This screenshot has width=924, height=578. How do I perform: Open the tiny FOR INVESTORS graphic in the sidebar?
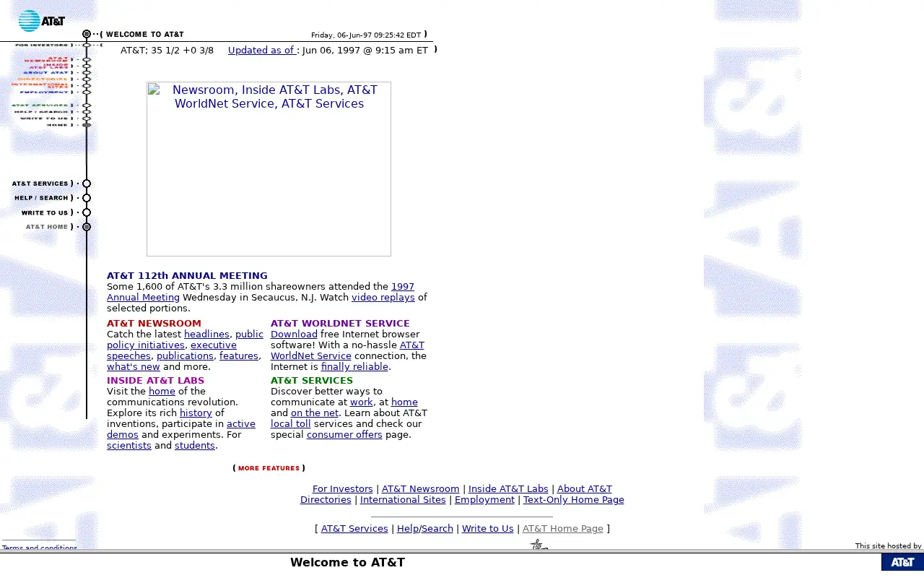coord(42,45)
